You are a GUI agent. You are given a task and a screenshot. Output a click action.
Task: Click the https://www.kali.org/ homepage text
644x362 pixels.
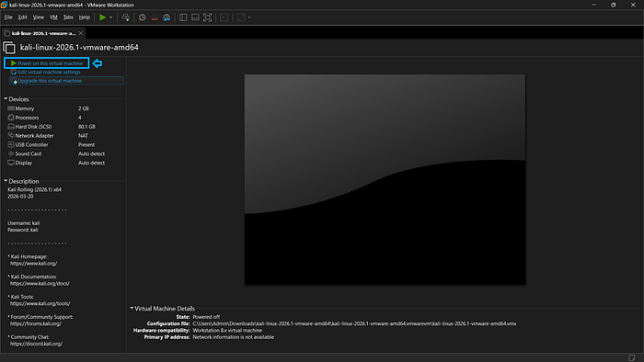pos(34,263)
